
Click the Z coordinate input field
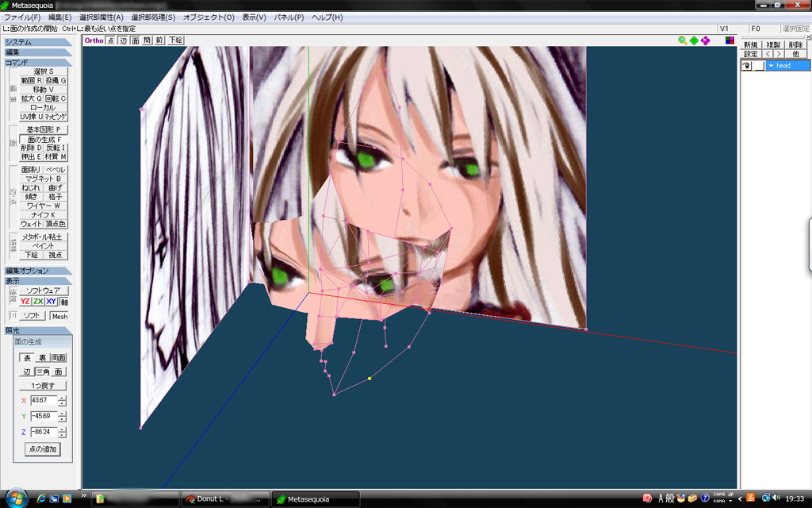pyautogui.click(x=44, y=432)
